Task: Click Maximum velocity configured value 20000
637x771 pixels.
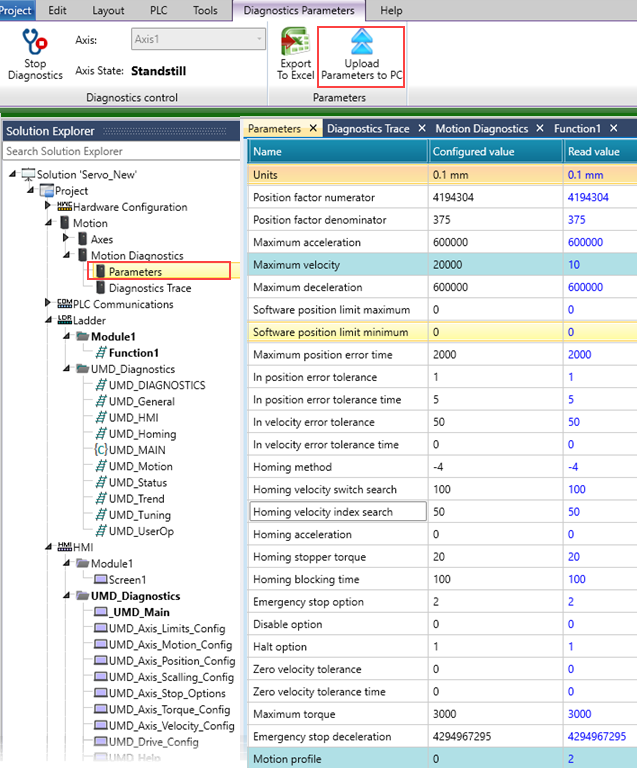Action: click(x=495, y=265)
